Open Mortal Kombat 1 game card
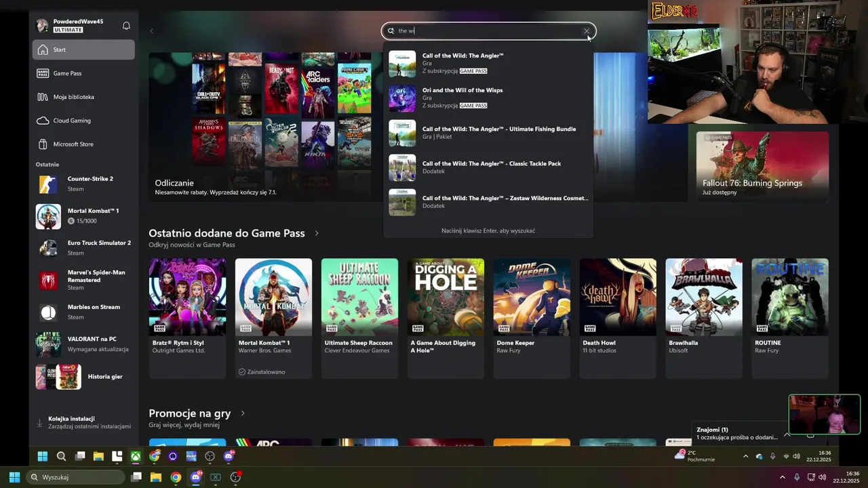868x488 pixels. pos(273,318)
